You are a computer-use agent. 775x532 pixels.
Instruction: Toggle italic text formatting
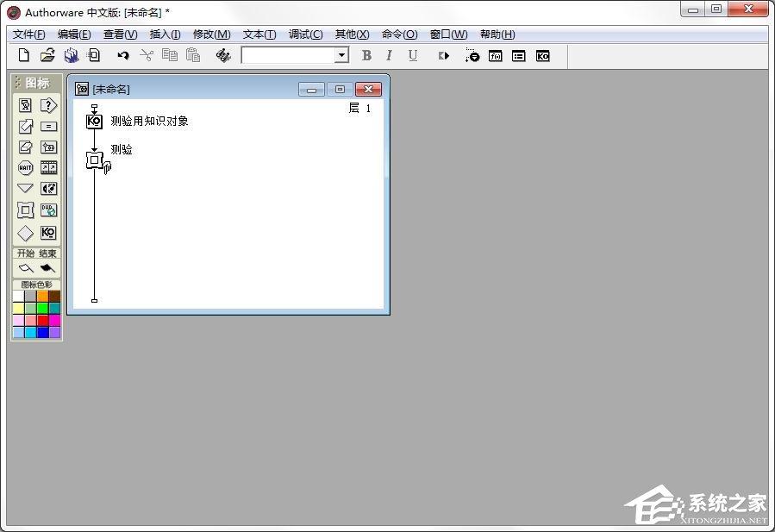pyautogui.click(x=389, y=55)
